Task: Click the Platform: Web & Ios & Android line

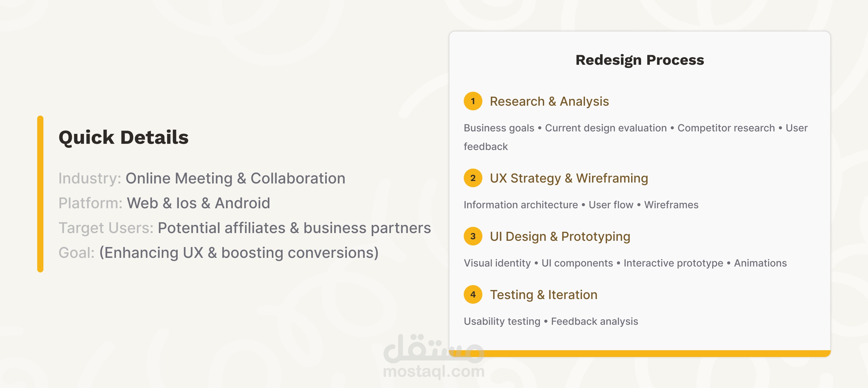Action: pyautogui.click(x=164, y=203)
